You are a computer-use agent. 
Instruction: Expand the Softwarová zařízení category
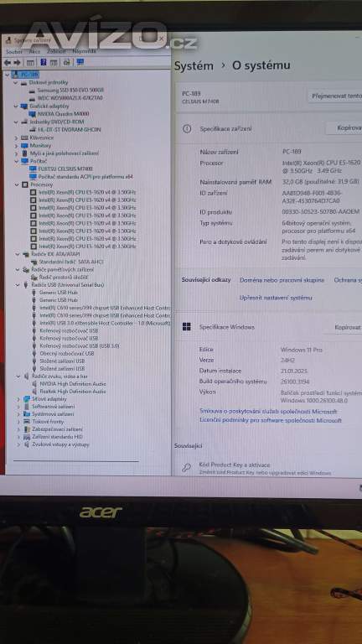[18, 407]
